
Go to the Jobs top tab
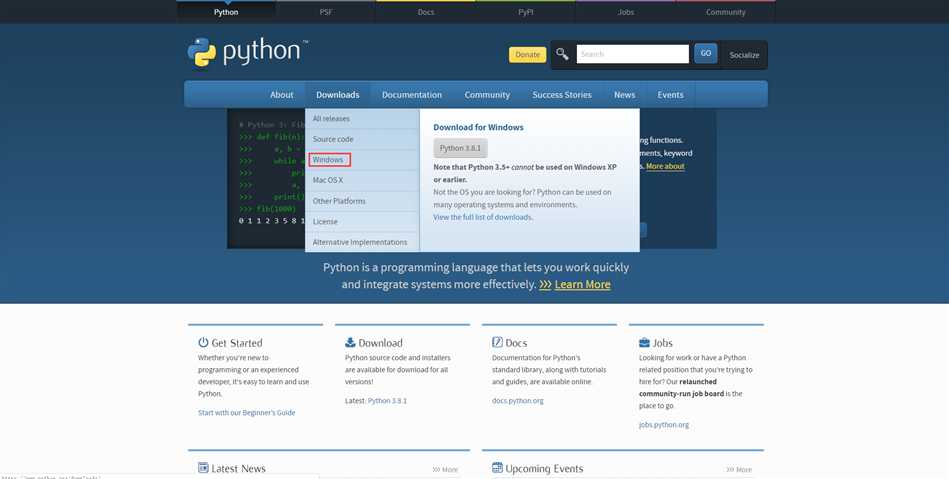click(625, 12)
